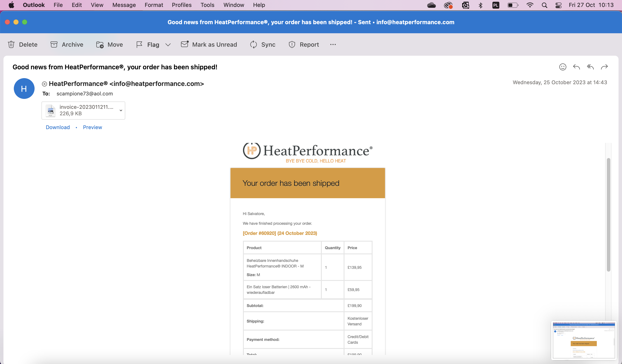Open the invoice PDF attachment
The height and width of the screenshot is (364, 622).
tap(83, 110)
